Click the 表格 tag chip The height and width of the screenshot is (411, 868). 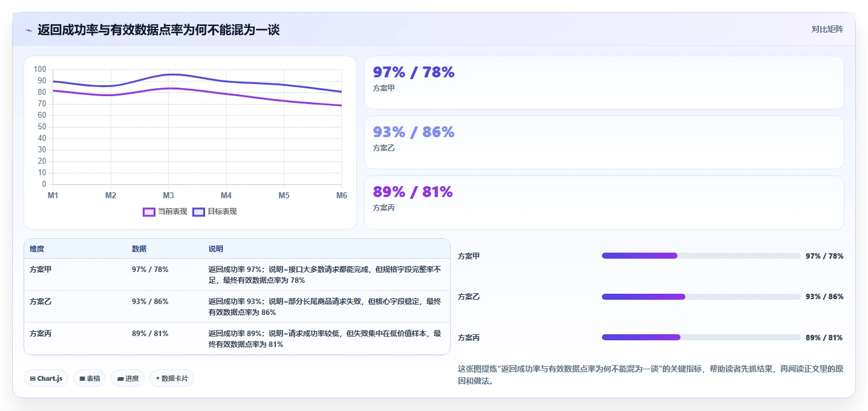pos(90,378)
